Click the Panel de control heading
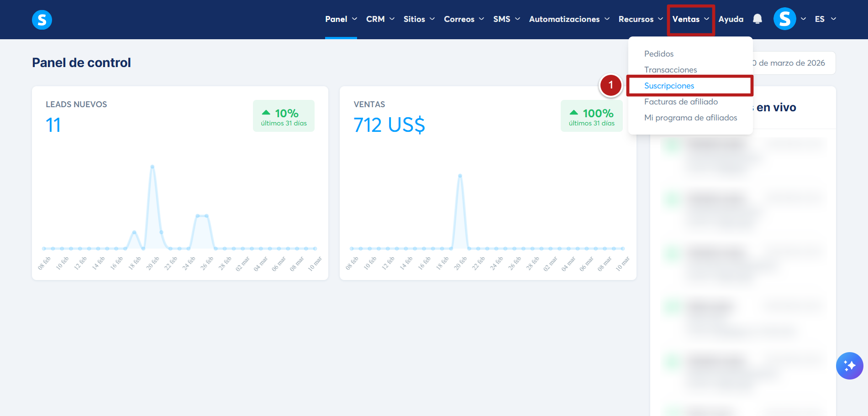The image size is (868, 416). coord(81,62)
